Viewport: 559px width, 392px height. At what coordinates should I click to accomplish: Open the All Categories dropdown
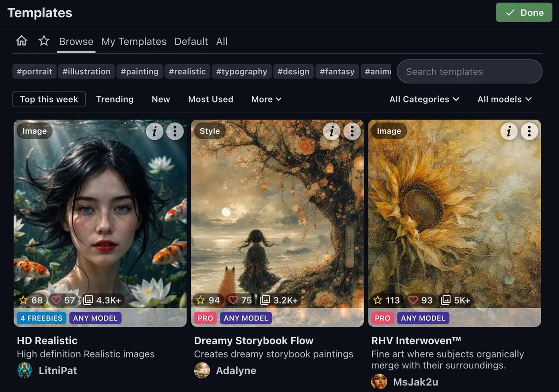tap(424, 99)
